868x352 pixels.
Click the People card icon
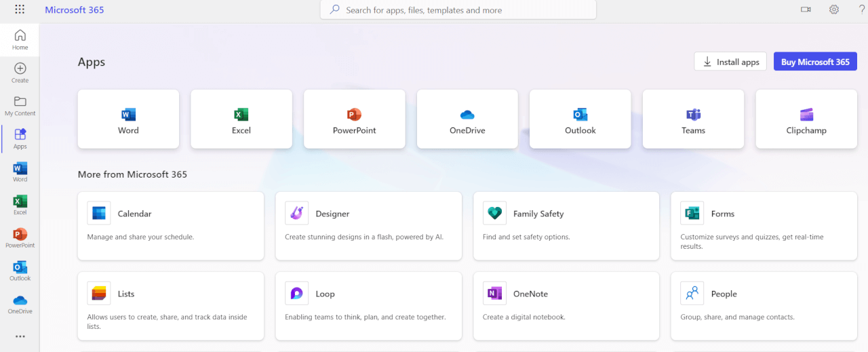click(692, 293)
